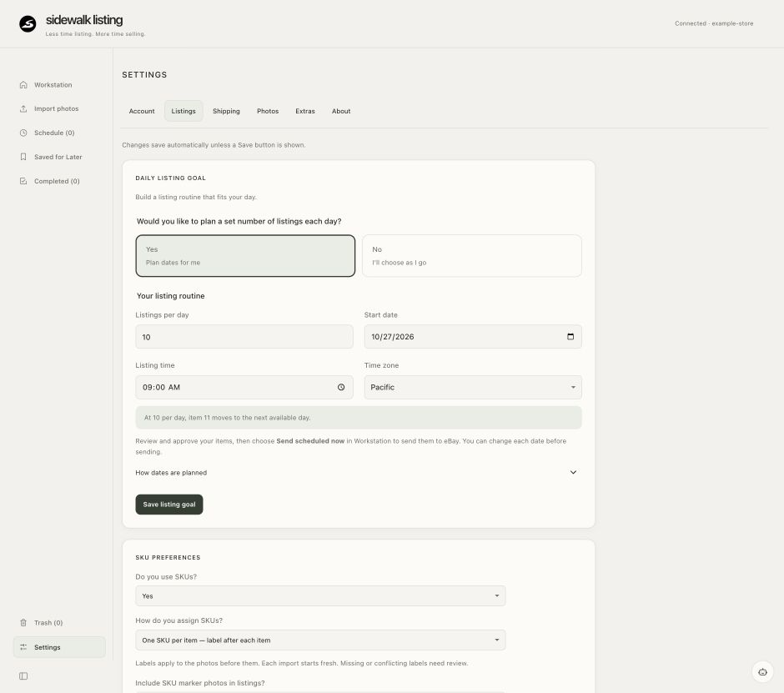The image size is (784, 693).
Task: Open the Time zone dropdown
Action: tap(473, 387)
